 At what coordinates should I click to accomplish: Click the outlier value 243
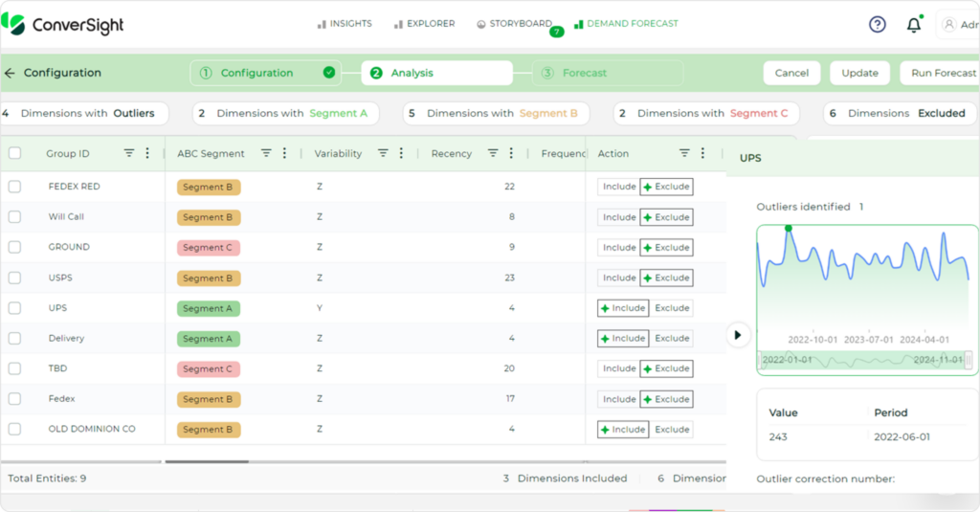[778, 437]
